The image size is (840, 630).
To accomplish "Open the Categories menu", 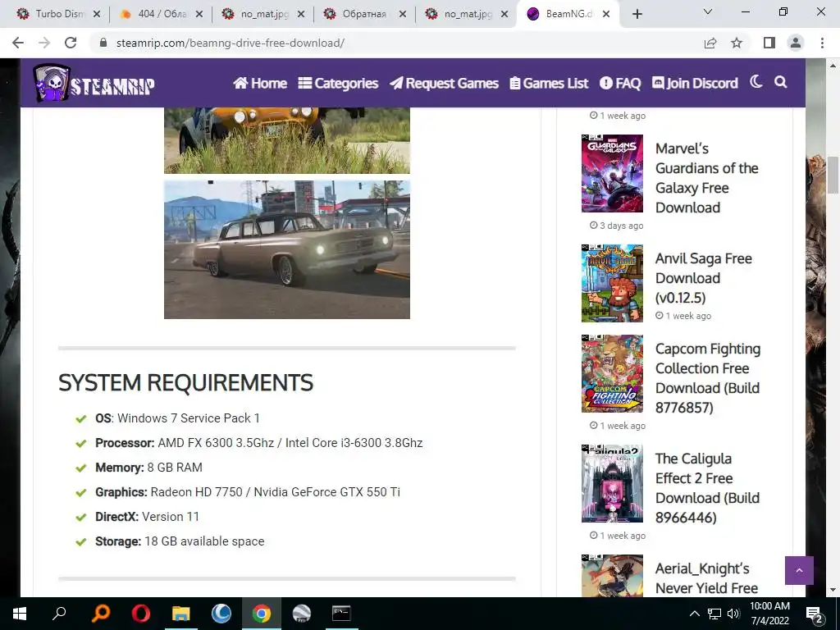I will tap(338, 83).
